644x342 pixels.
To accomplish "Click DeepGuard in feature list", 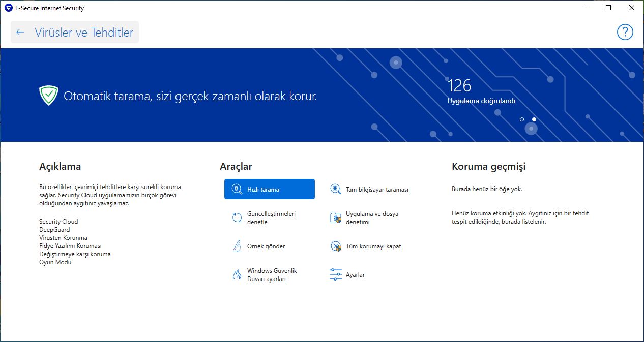I will click(x=54, y=230).
